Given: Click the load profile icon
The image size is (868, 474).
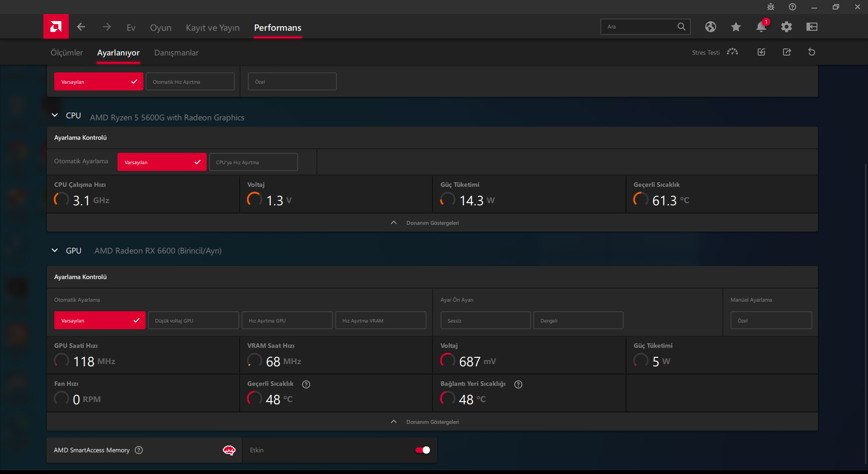Looking at the screenshot, I should coord(761,52).
